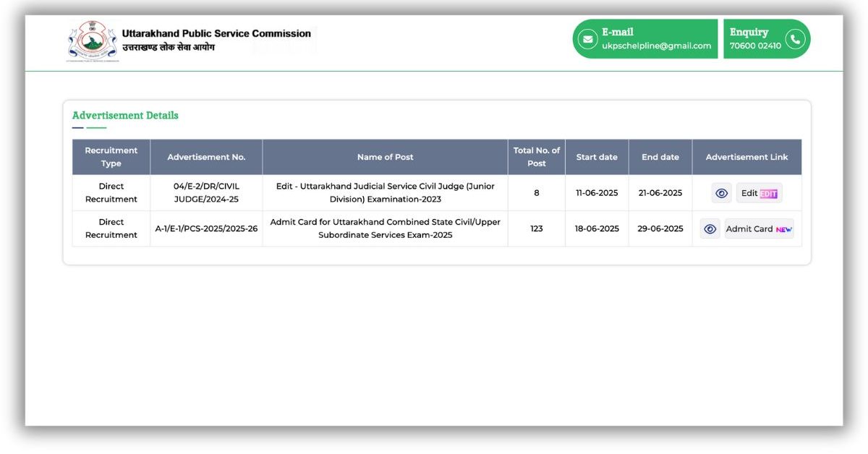This screenshot has width=868, height=454.
Task: Select the Start date column header
Action: tap(597, 157)
